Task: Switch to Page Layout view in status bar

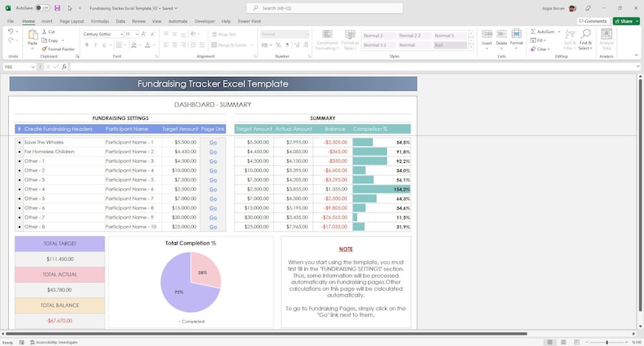Action: [563, 342]
